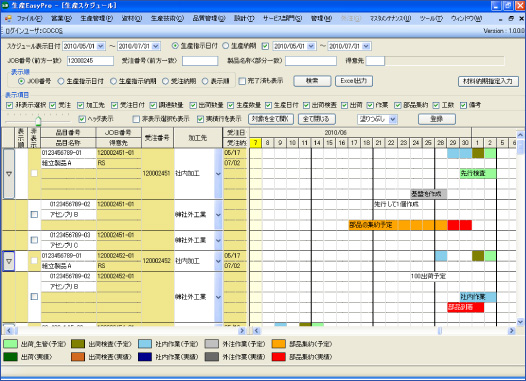The width and height of the screenshot is (526, 381).
Task: Click the scroll-left arrow of the chart scrollbar
Action: [x=257, y=331]
